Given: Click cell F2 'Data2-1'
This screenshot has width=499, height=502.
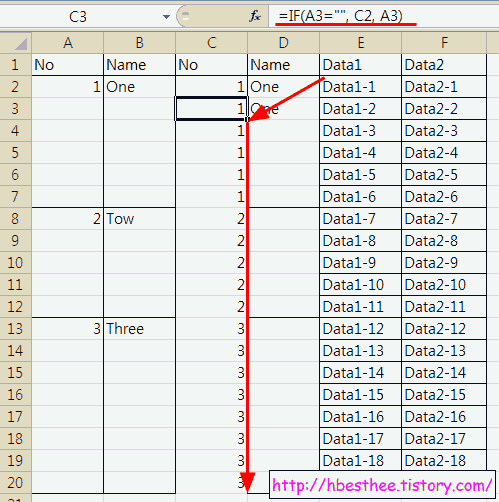Looking at the screenshot, I should [444, 87].
